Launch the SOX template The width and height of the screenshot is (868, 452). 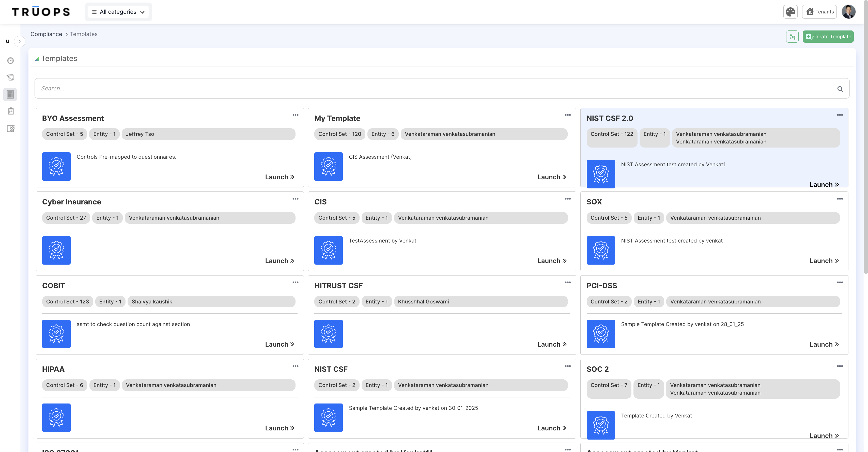824,261
